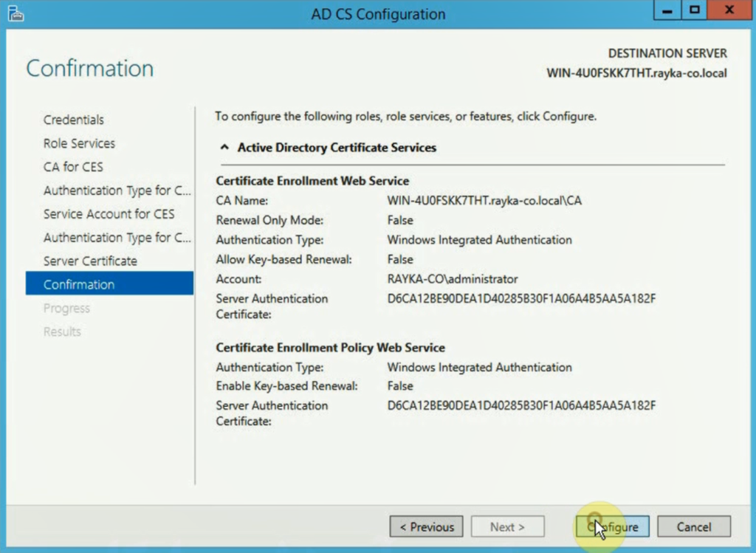Minimize the AD CS Configuration window

point(667,10)
